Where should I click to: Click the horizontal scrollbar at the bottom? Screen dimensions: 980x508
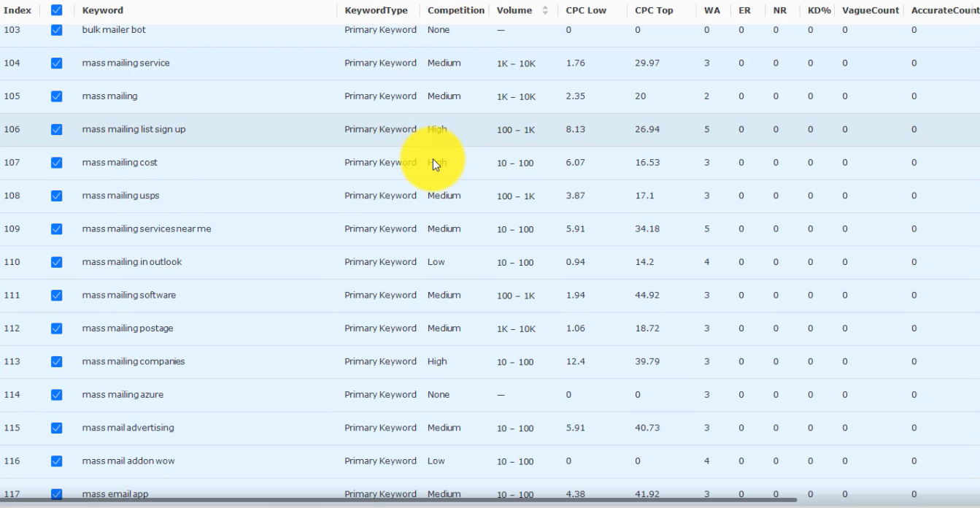coord(398,500)
